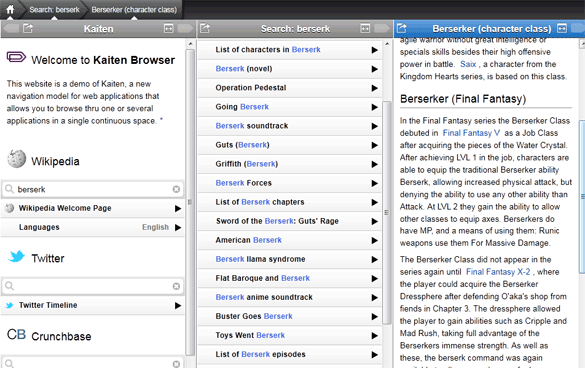
Task: Click forward arrow in Search: berserk panel header
Action: coord(382,28)
